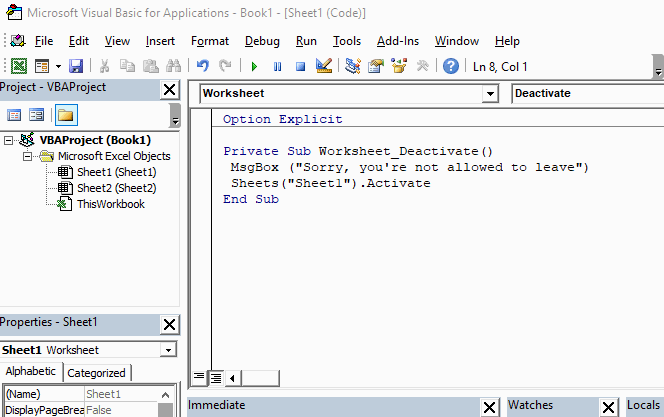This screenshot has height=417, width=664.
Task: Collapse the Microsoft Excel Objects folder
Action: (x=28, y=156)
